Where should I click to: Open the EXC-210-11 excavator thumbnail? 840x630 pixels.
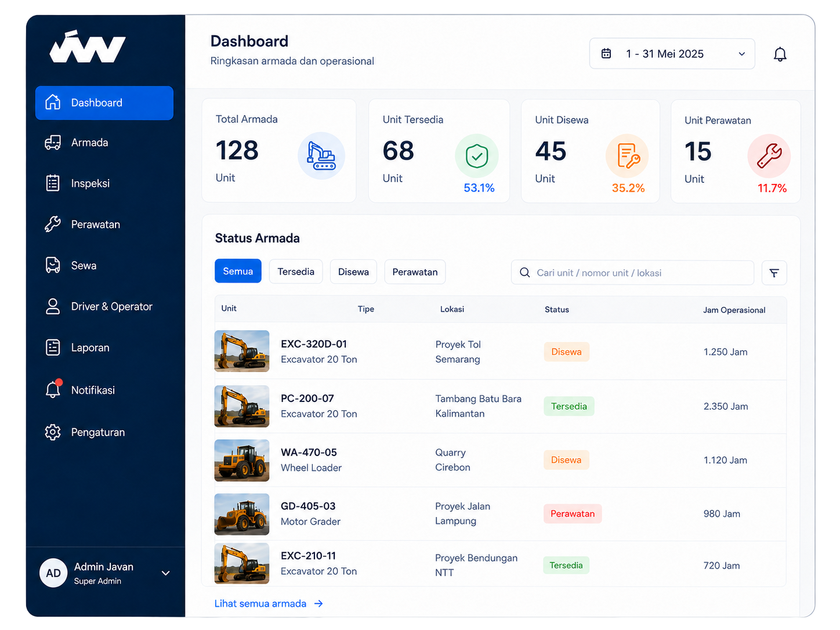point(242,563)
